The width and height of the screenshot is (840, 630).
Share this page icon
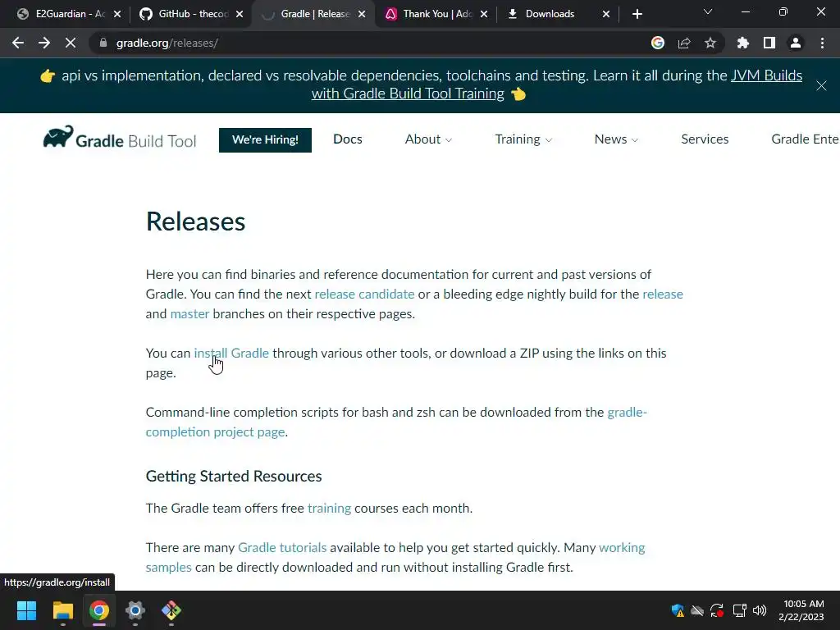point(684,43)
